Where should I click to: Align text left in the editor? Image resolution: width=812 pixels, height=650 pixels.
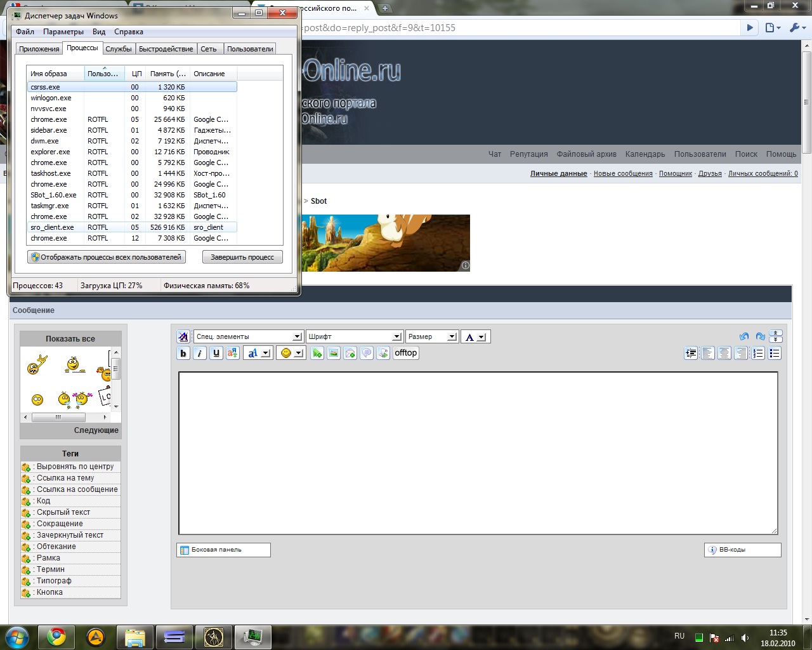(708, 354)
